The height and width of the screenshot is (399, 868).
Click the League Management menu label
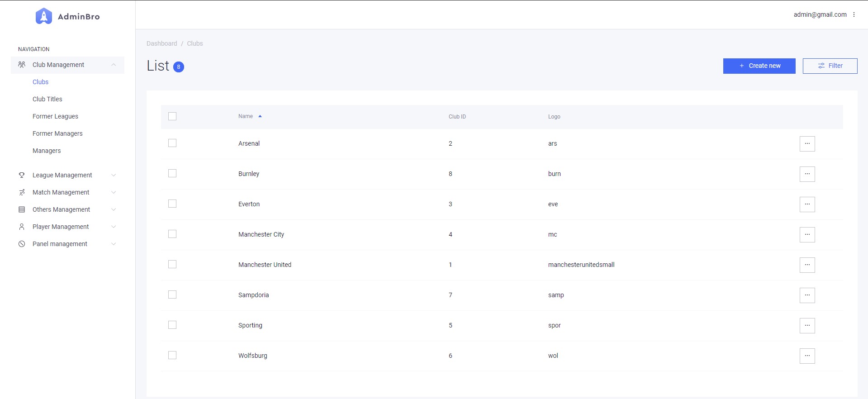[x=62, y=175]
